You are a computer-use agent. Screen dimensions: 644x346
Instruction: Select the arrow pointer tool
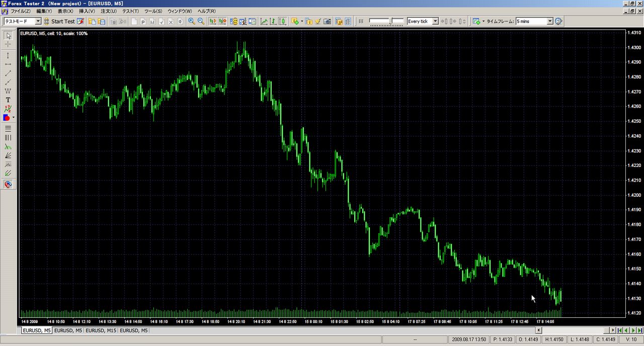(x=8, y=35)
